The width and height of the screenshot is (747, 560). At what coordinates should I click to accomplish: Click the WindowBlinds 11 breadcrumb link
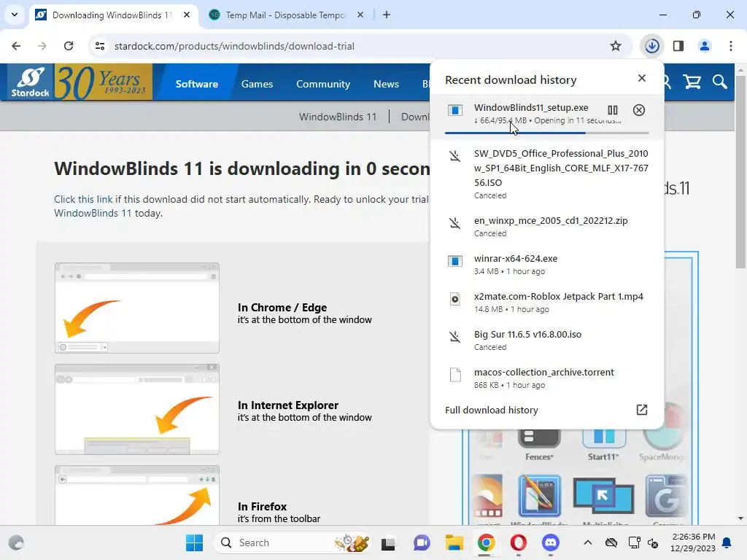point(337,117)
